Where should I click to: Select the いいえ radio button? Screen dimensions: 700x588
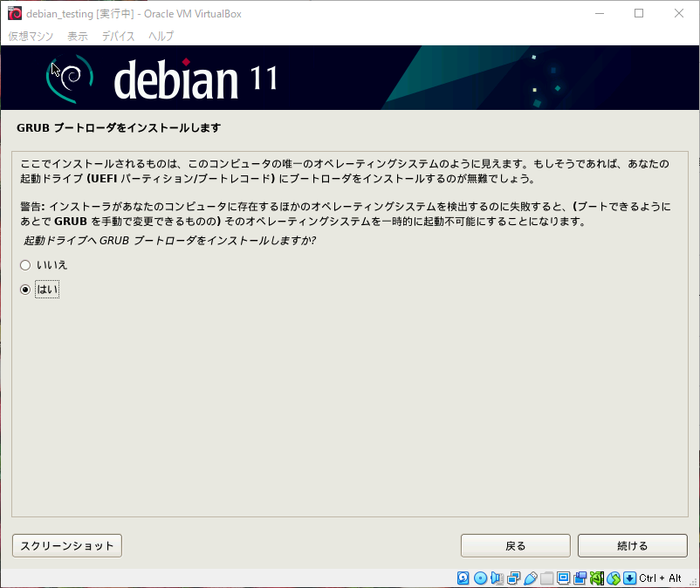point(25,265)
